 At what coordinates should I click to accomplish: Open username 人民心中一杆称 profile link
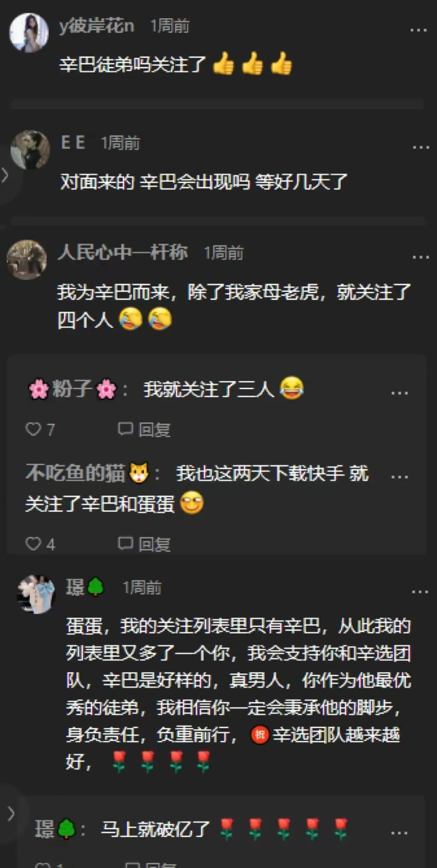(x=122, y=252)
